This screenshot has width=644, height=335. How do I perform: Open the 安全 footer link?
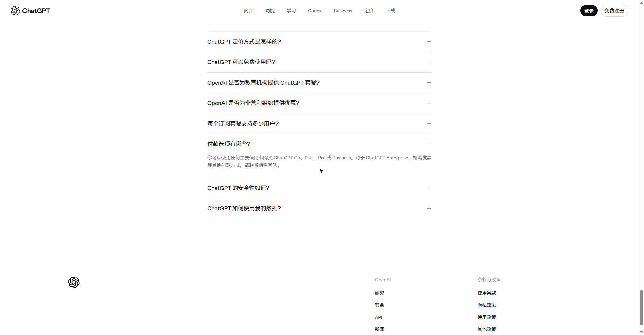379,305
